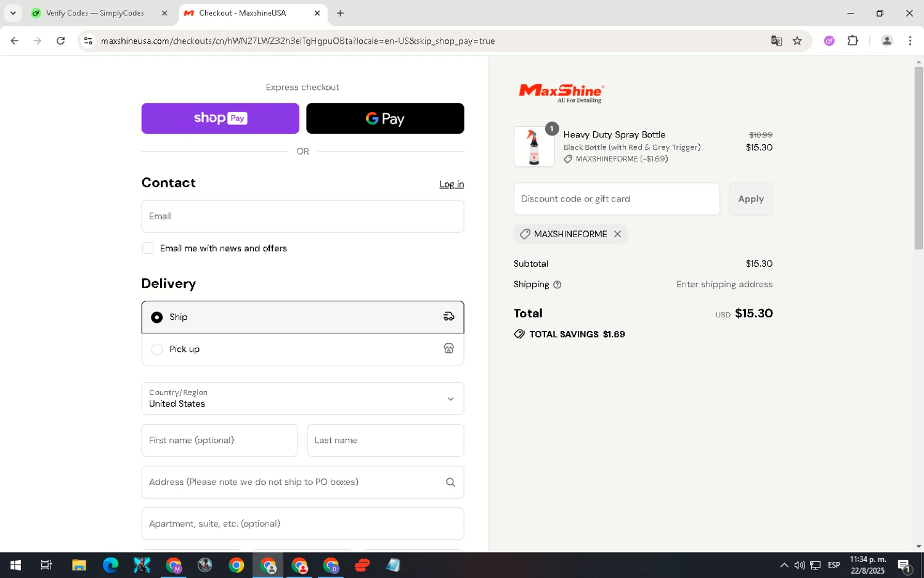924x578 pixels.
Task: Focus the Apartment, suite, etc. field
Action: [302, 524]
